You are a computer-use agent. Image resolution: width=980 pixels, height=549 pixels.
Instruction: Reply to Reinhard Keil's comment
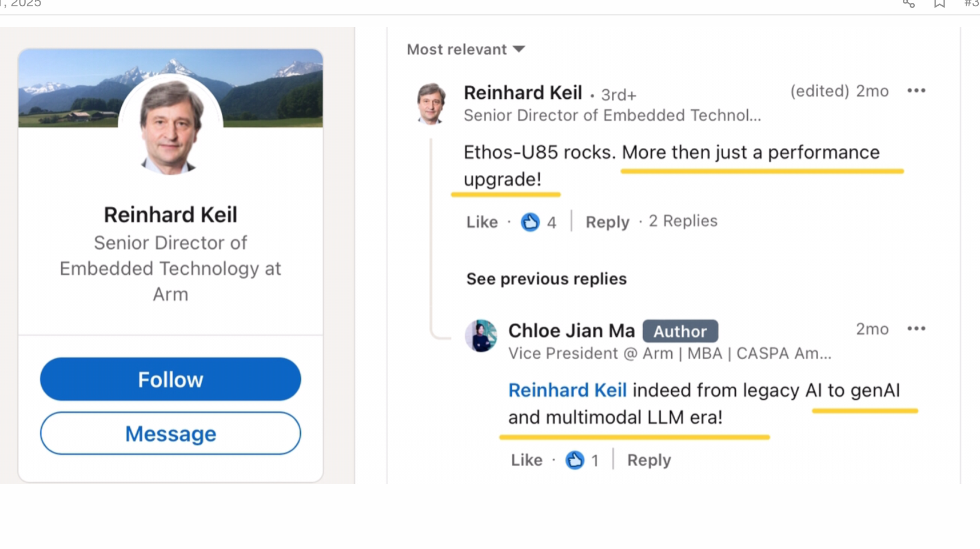[607, 222]
